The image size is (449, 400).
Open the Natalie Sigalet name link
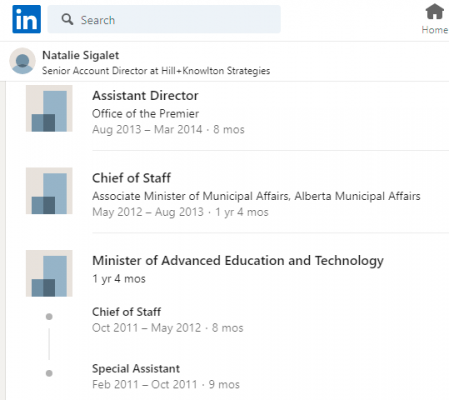pos(80,55)
